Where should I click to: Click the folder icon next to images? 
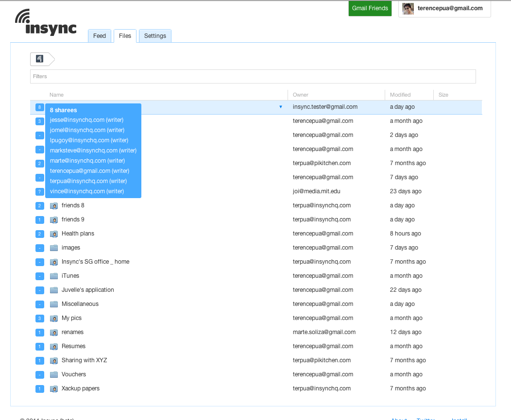pyautogui.click(x=54, y=248)
